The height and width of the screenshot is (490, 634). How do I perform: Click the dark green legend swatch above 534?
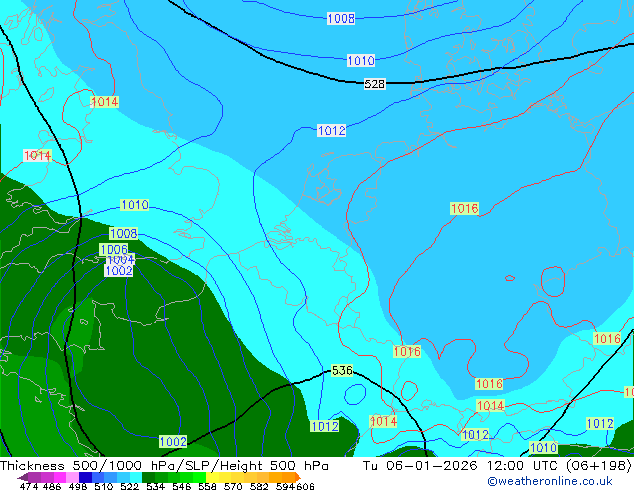pyautogui.click(x=148, y=477)
